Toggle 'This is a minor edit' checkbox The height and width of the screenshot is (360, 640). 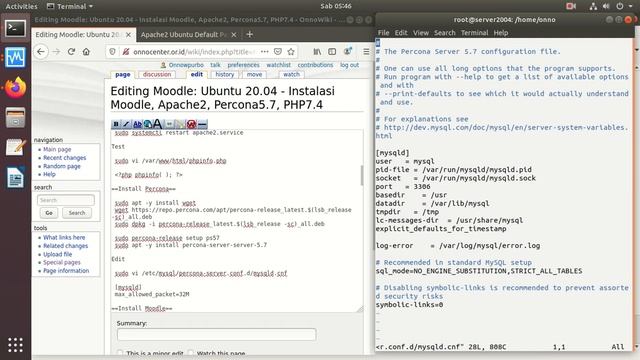point(120,353)
